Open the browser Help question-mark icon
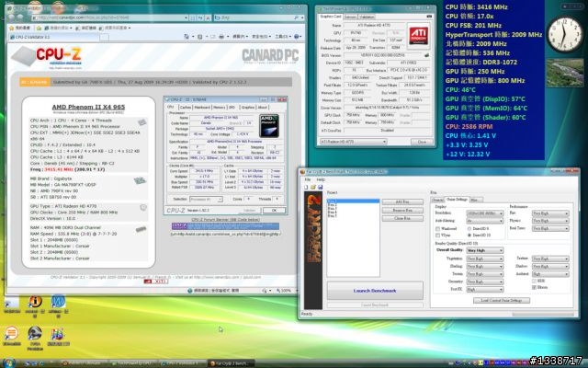The height and width of the screenshot is (368, 588). click(297, 37)
